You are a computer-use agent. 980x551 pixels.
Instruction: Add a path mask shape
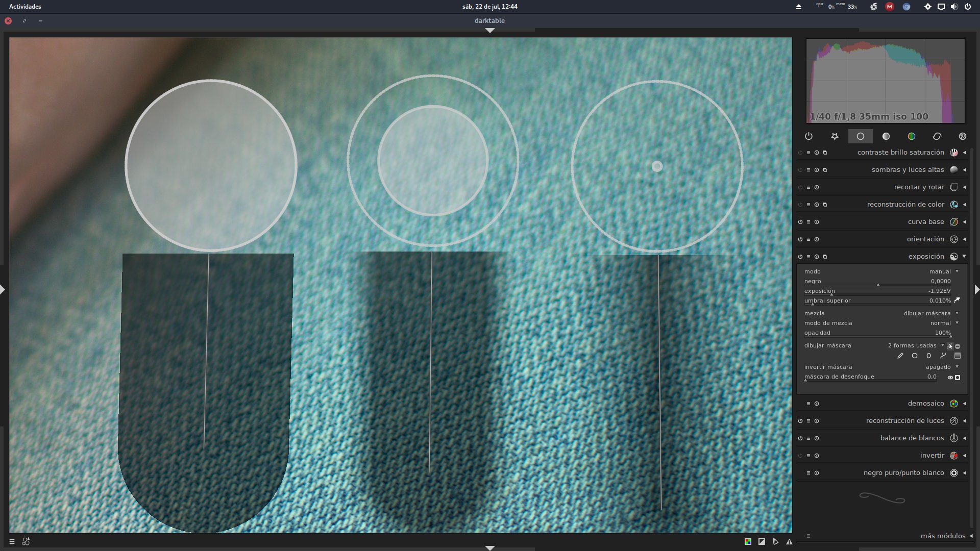[x=943, y=356]
